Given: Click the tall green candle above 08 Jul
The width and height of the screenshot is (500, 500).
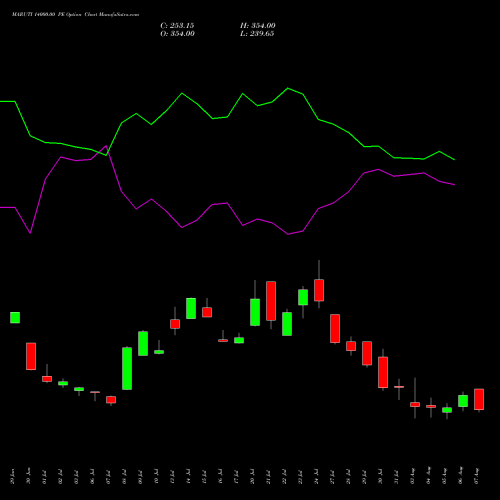Looking at the screenshot, I should point(127,368).
